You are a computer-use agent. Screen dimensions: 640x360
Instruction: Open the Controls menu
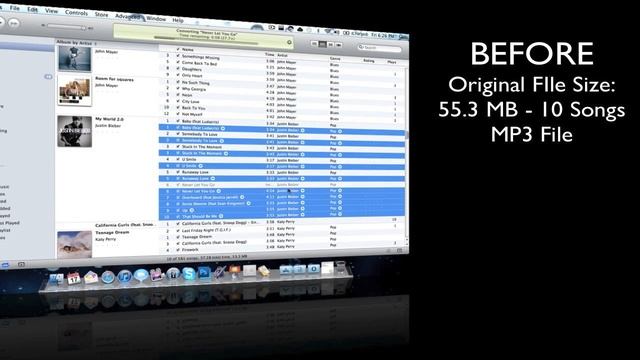point(76,13)
